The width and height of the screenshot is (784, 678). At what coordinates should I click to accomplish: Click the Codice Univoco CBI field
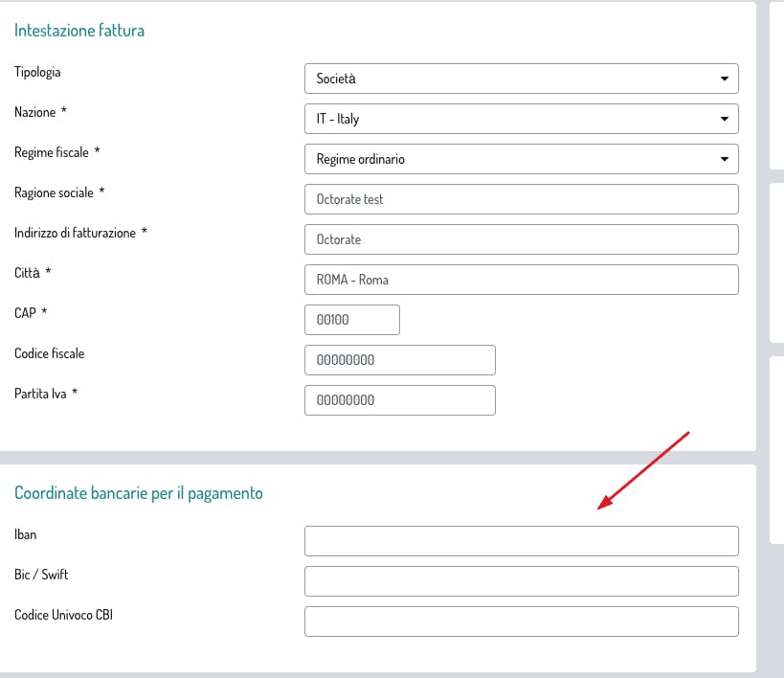pyautogui.click(x=521, y=621)
